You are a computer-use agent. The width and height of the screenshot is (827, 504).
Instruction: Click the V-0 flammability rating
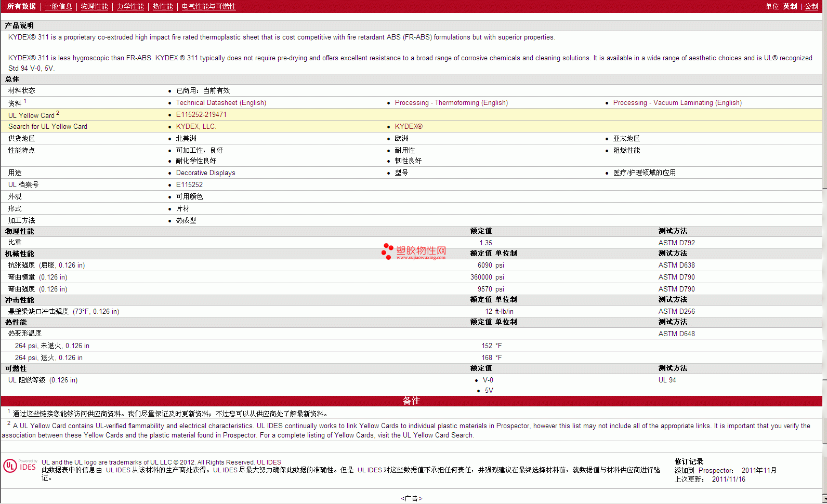pyautogui.click(x=488, y=380)
